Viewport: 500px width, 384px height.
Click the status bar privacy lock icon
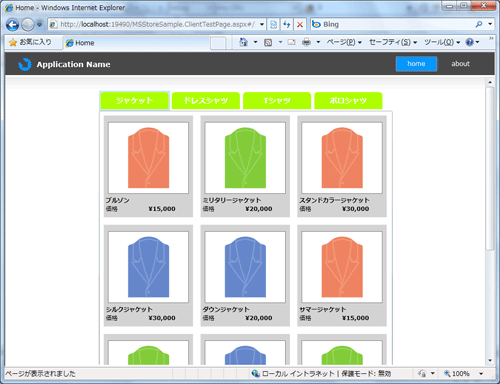[x=422, y=374]
